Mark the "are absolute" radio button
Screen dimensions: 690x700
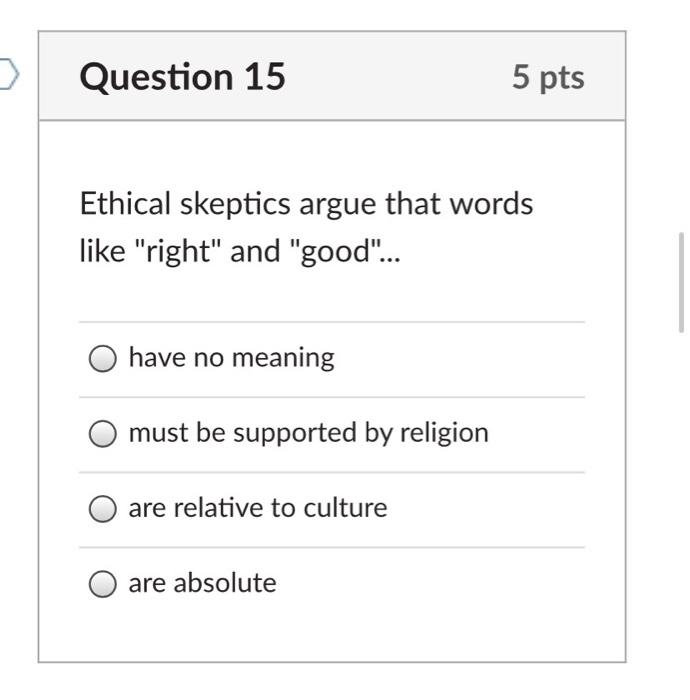point(103,584)
